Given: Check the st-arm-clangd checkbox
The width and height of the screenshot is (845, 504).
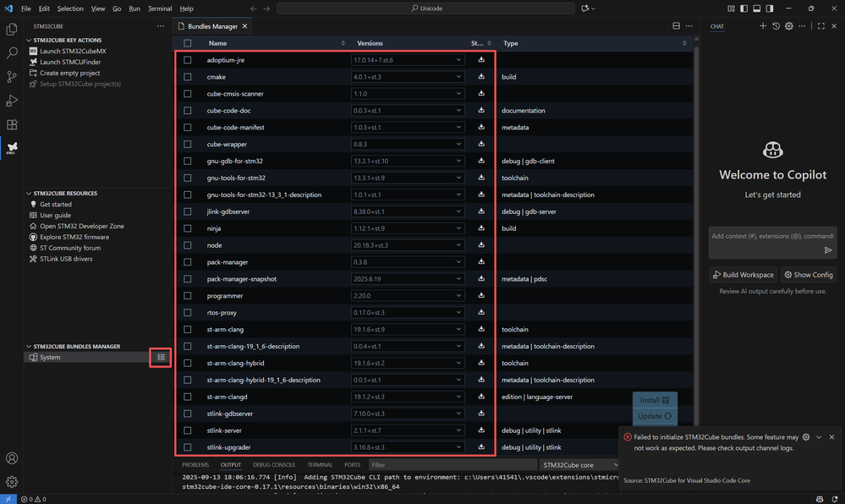Looking at the screenshot, I should (x=188, y=397).
